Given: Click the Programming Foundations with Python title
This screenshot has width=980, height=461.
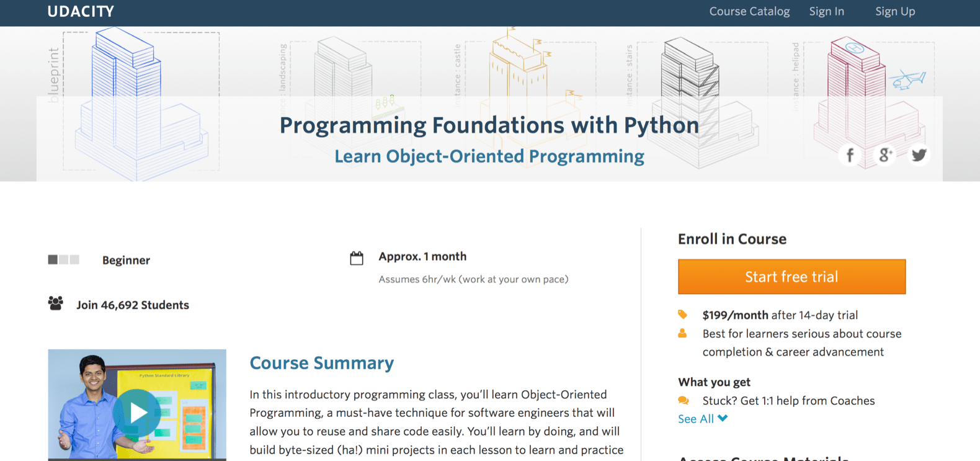Looking at the screenshot, I should [489, 125].
